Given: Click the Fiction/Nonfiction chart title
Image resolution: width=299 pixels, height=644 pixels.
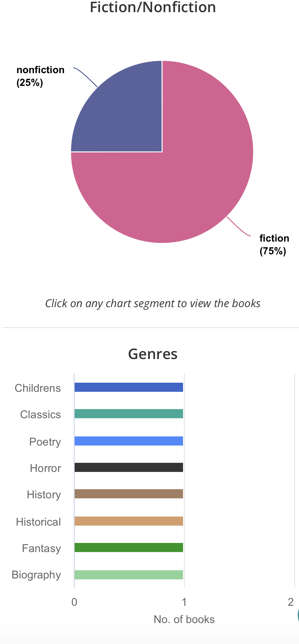Looking at the screenshot, I should point(153,7).
